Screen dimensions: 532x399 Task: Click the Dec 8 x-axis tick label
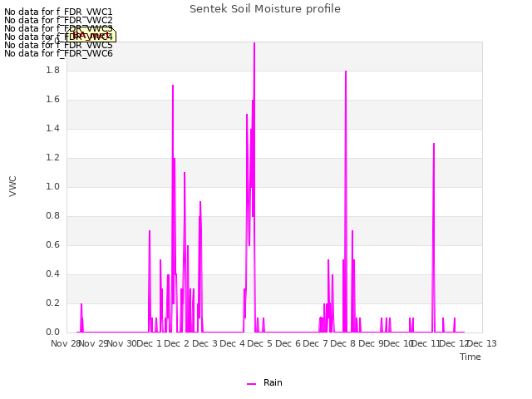click(343, 343)
